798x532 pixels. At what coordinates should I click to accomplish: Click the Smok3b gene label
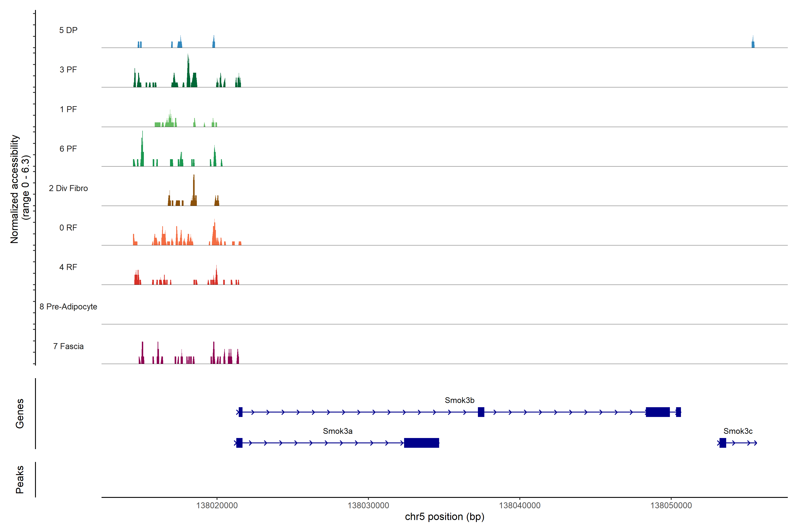click(x=459, y=400)
